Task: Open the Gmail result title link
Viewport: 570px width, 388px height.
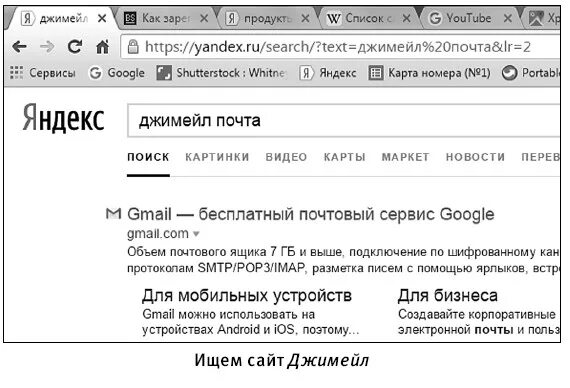Action: [311, 215]
